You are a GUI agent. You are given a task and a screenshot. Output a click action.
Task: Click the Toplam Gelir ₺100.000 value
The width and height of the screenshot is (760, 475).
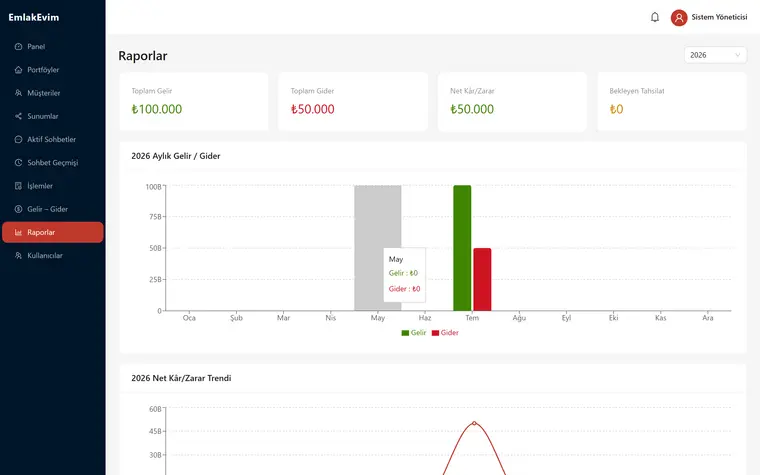click(x=157, y=109)
